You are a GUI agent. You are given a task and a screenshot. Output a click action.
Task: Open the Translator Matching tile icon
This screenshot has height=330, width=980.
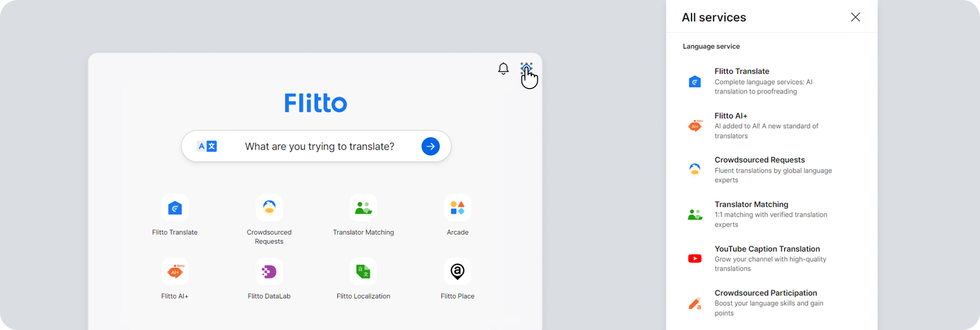[363, 208]
